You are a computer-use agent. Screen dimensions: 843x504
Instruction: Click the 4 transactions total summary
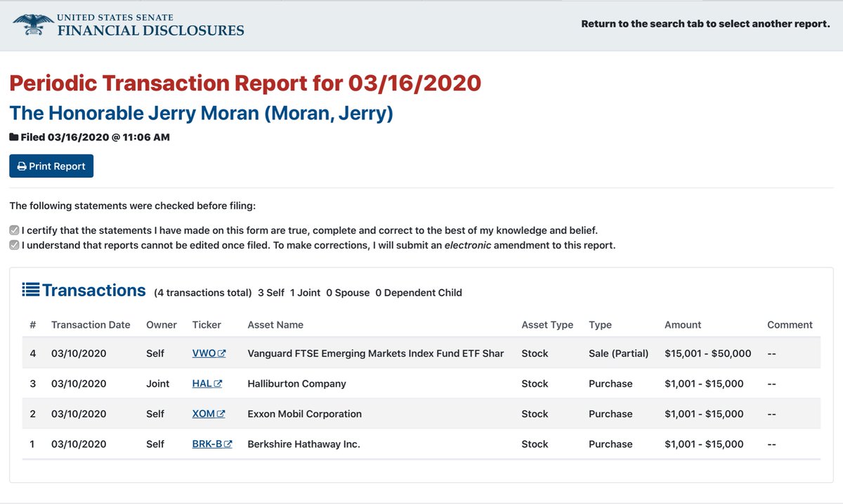202,293
